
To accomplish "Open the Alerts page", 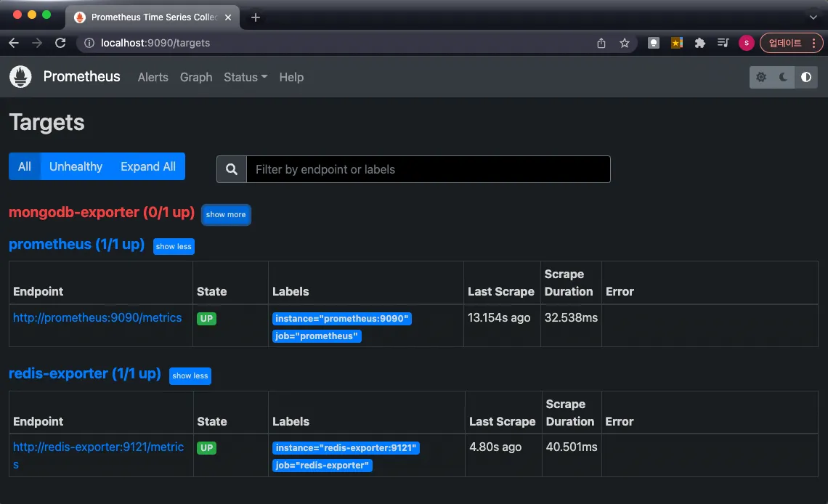I will 153,77.
